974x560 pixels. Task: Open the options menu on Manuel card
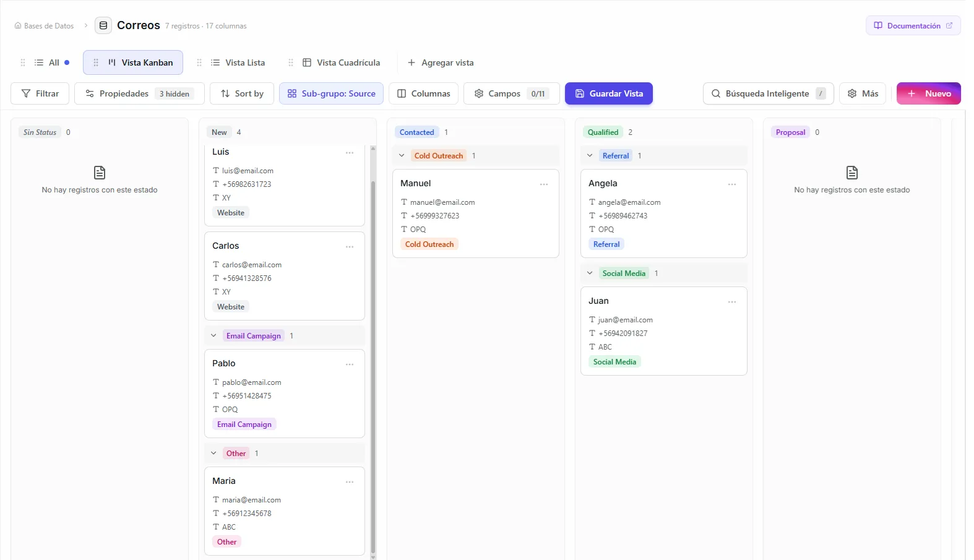(x=544, y=184)
